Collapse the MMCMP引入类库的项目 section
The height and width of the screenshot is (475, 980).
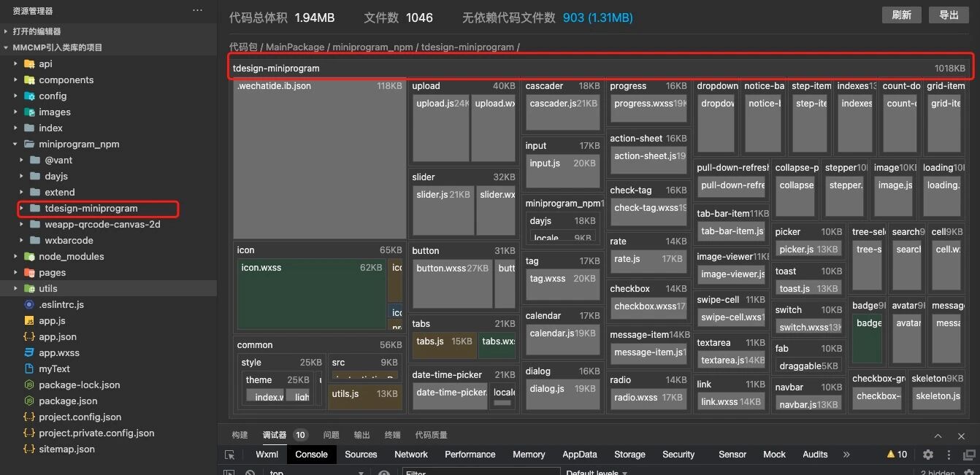point(108,47)
